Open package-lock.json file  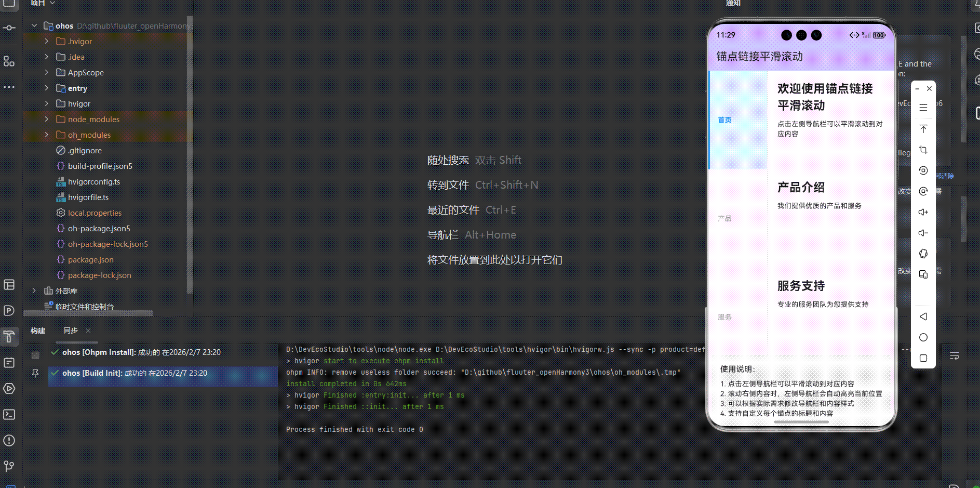pos(99,275)
